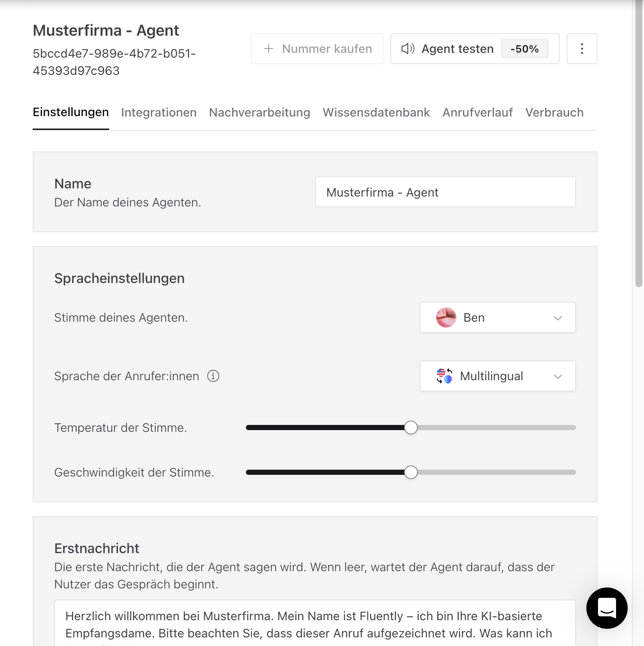The height and width of the screenshot is (646, 644).
Task: Click the Name section heading
Action: pos(73,184)
